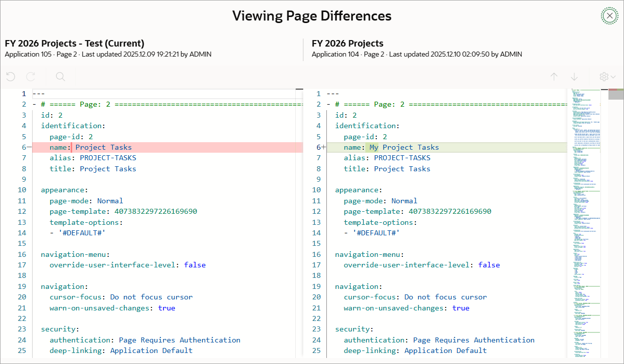Click 'alias: PROJECT-TASKS' in right pane
Image resolution: width=624 pixels, height=364 pixels.
387,158
